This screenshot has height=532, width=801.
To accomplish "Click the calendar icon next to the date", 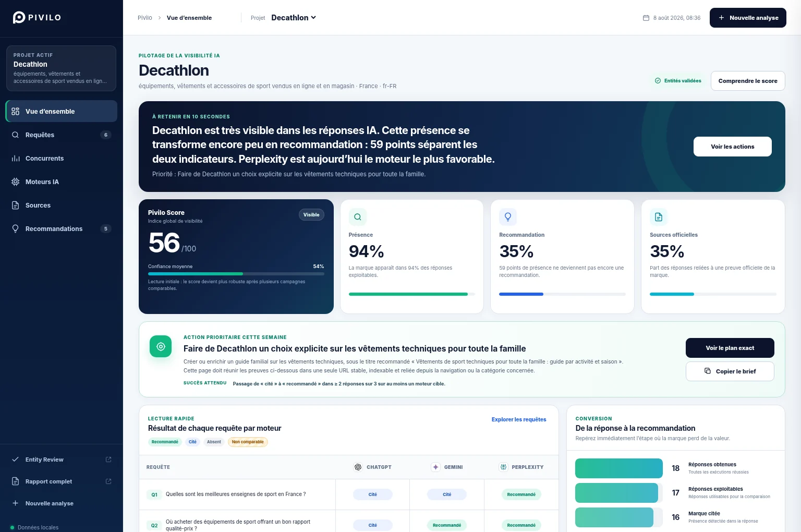I will point(646,18).
